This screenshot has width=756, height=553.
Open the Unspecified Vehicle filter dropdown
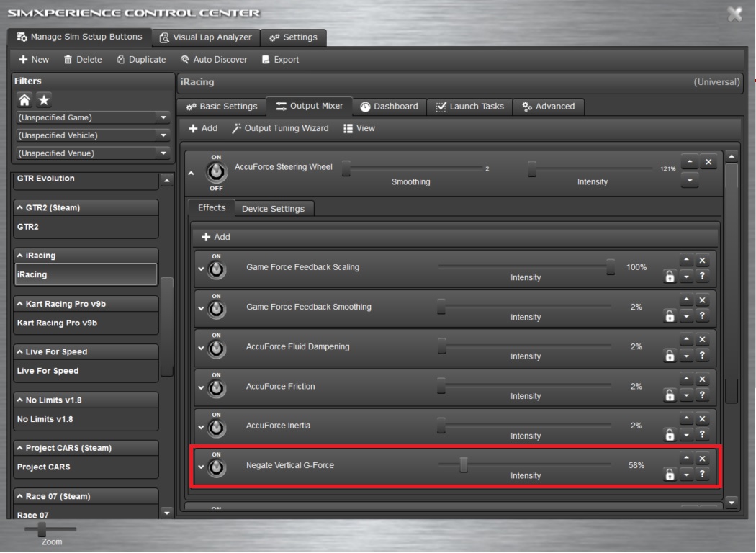coord(163,135)
